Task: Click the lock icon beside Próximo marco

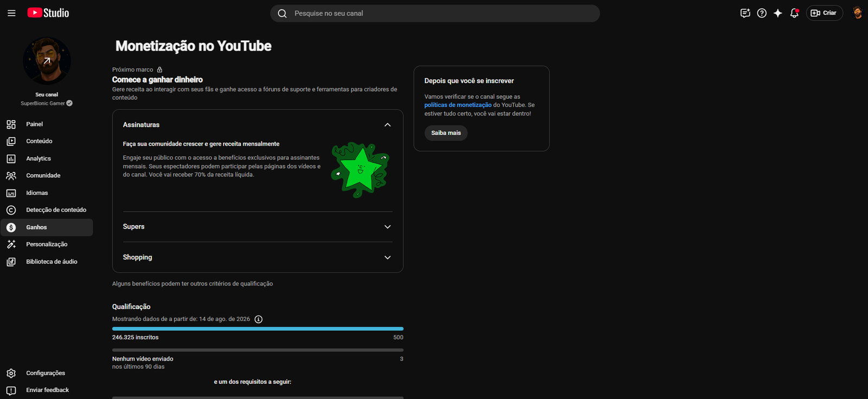Action: 159,69
